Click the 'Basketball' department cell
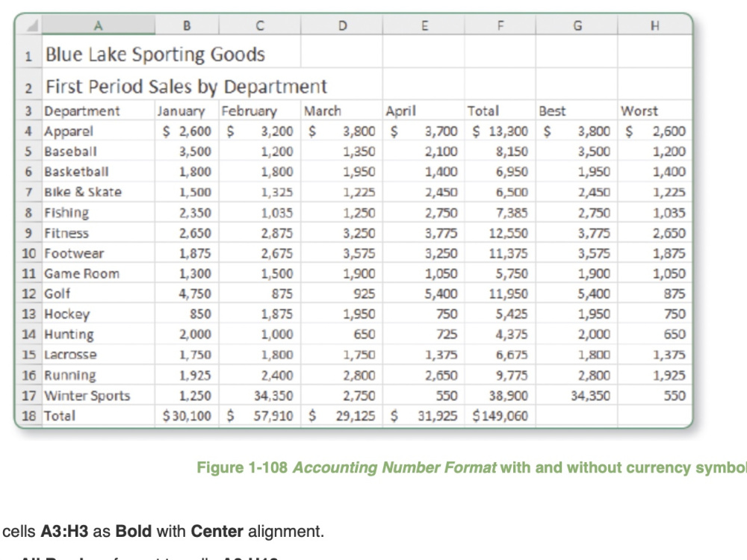 98,172
